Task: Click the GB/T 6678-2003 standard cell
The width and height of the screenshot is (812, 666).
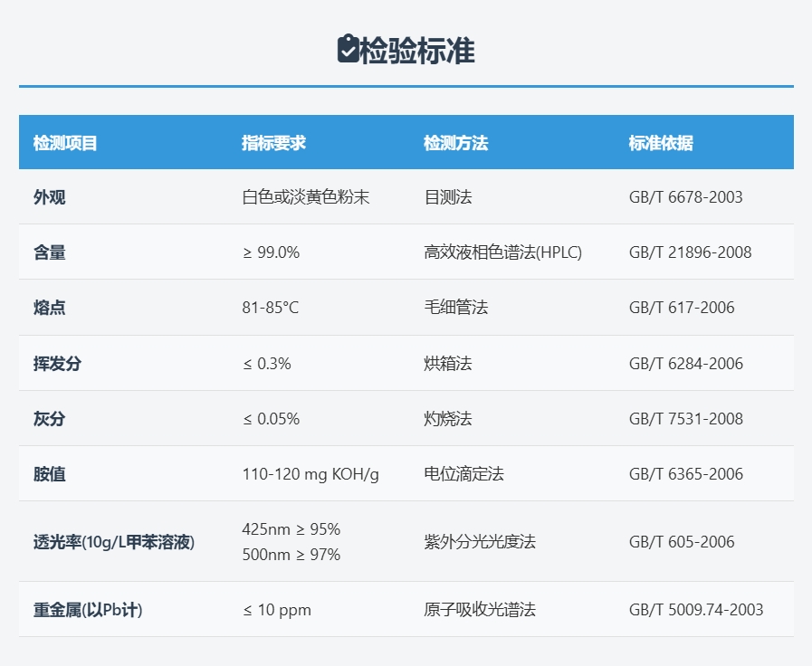Action: tap(685, 197)
